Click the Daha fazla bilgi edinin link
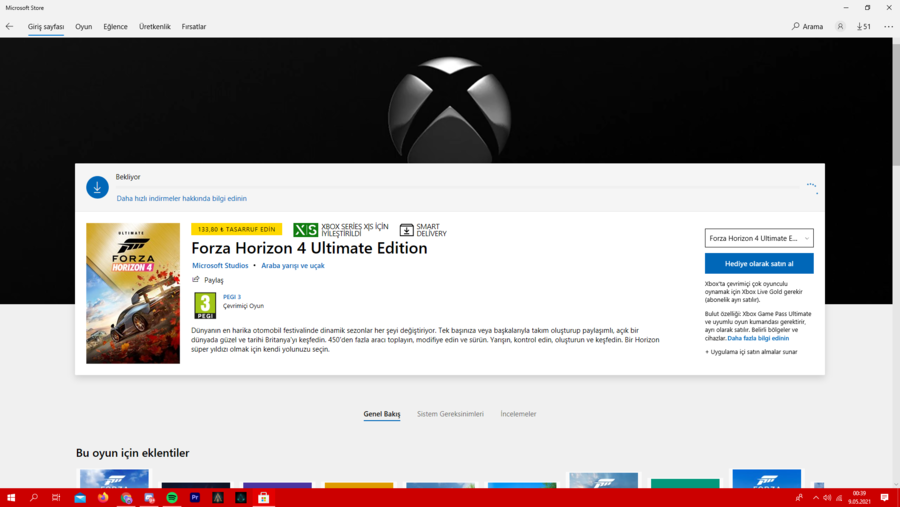This screenshot has height=507, width=900. pos(758,338)
